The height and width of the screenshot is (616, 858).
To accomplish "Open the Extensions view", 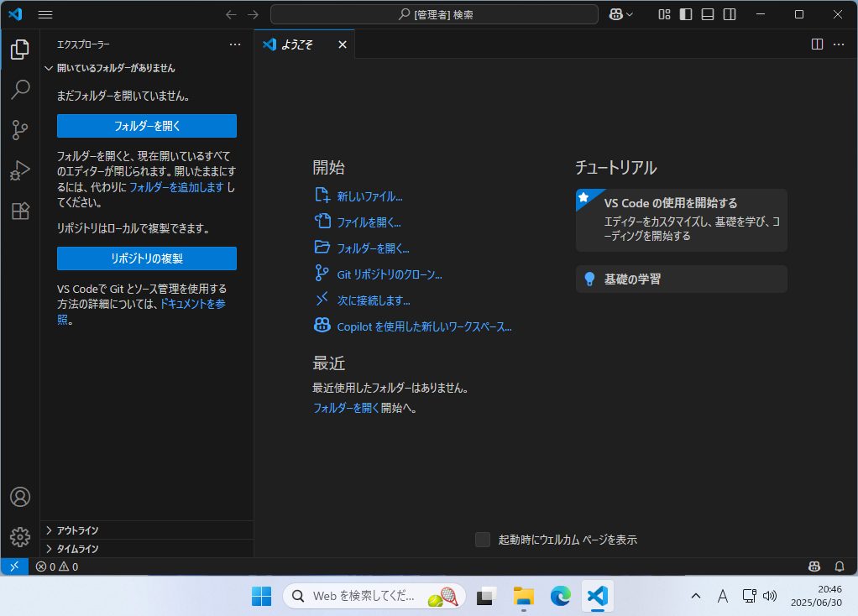I will point(19,211).
